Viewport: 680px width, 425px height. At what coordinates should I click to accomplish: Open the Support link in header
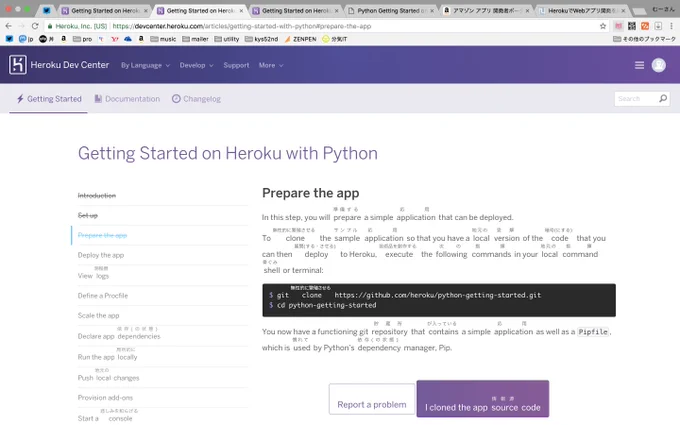point(236,65)
